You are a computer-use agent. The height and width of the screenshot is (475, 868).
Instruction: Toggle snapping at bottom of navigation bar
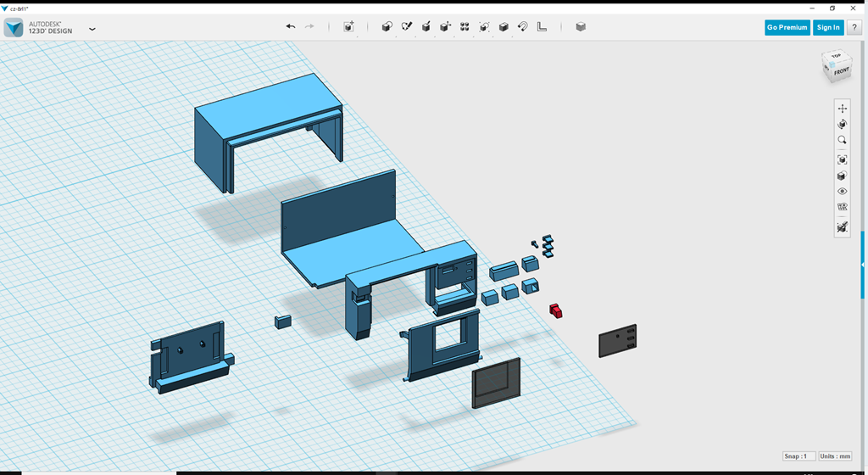coord(842,226)
